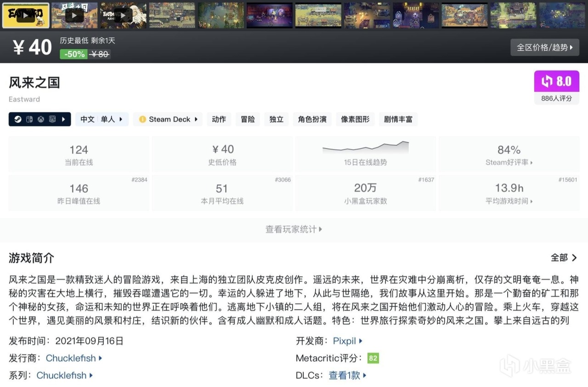Click the 20万 小黑盒玩家数 stat card

coord(366,193)
